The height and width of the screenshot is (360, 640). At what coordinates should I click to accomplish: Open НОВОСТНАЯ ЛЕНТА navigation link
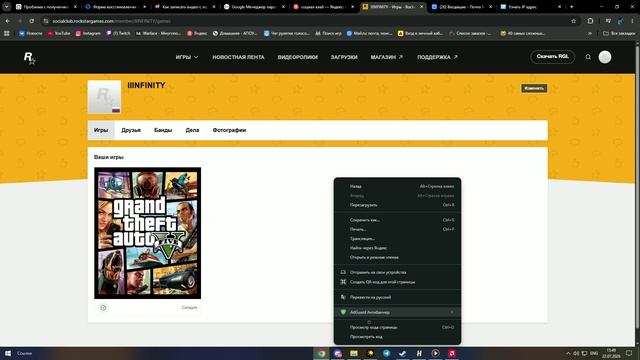(x=238, y=57)
